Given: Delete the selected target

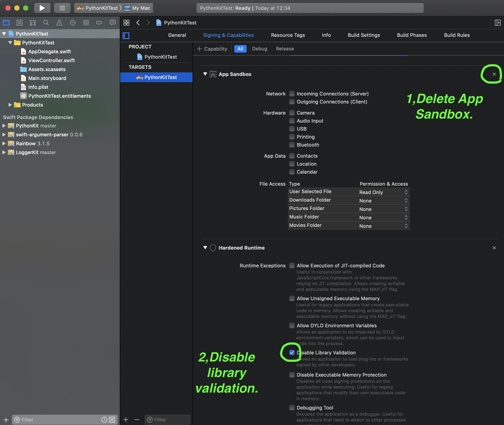Looking at the screenshot, I should (x=137, y=420).
